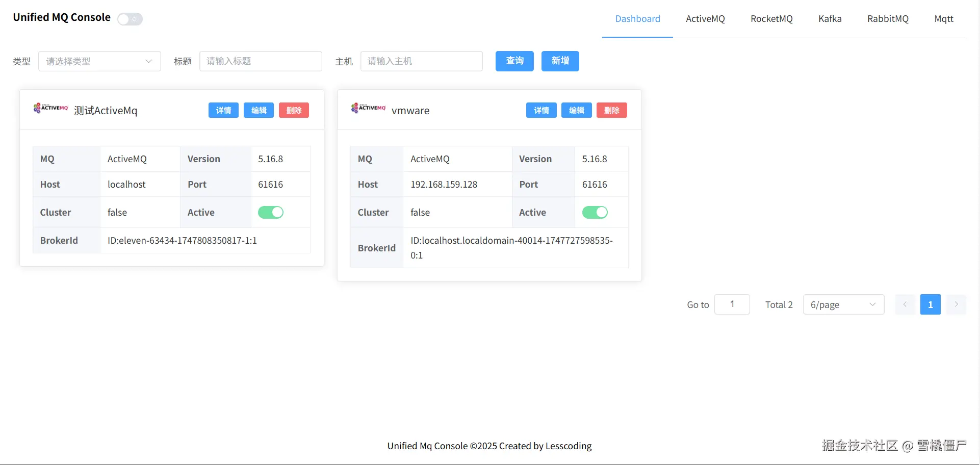Switch to the Dashboard tab

point(637,19)
